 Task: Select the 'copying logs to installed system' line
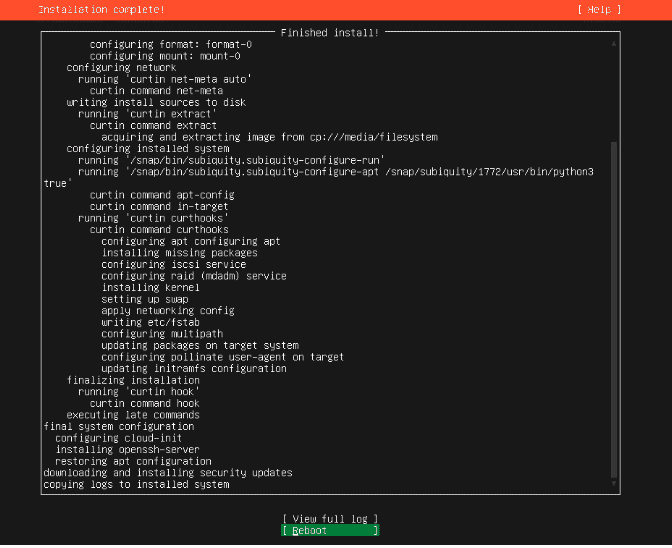click(136, 484)
